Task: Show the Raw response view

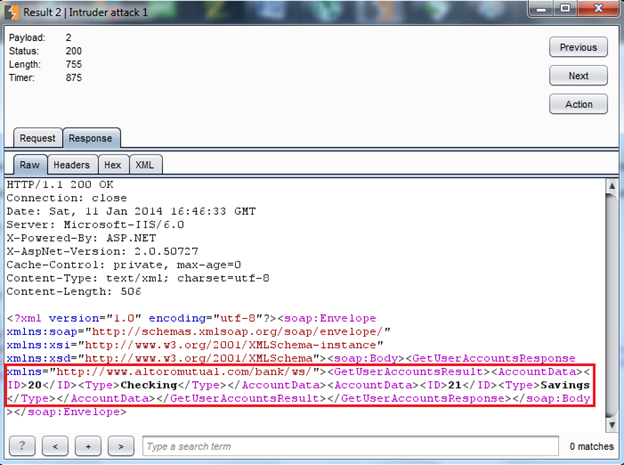Action: (x=27, y=165)
